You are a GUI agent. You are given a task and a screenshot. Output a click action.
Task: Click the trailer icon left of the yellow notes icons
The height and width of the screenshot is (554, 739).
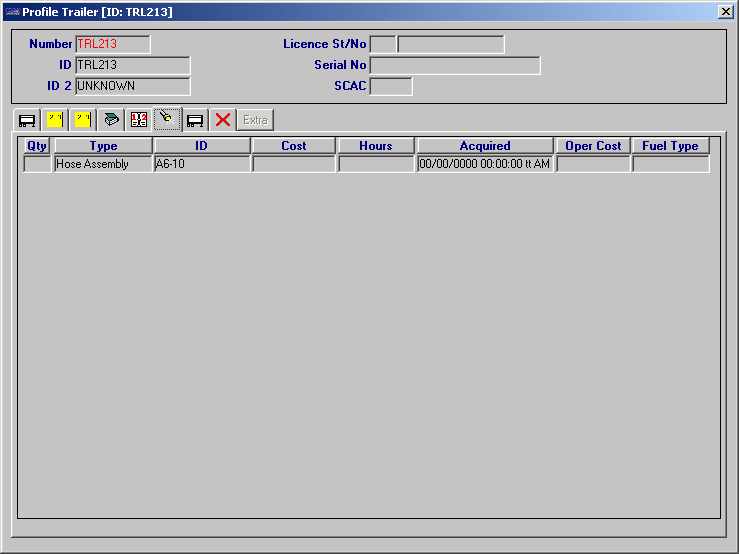click(27, 120)
